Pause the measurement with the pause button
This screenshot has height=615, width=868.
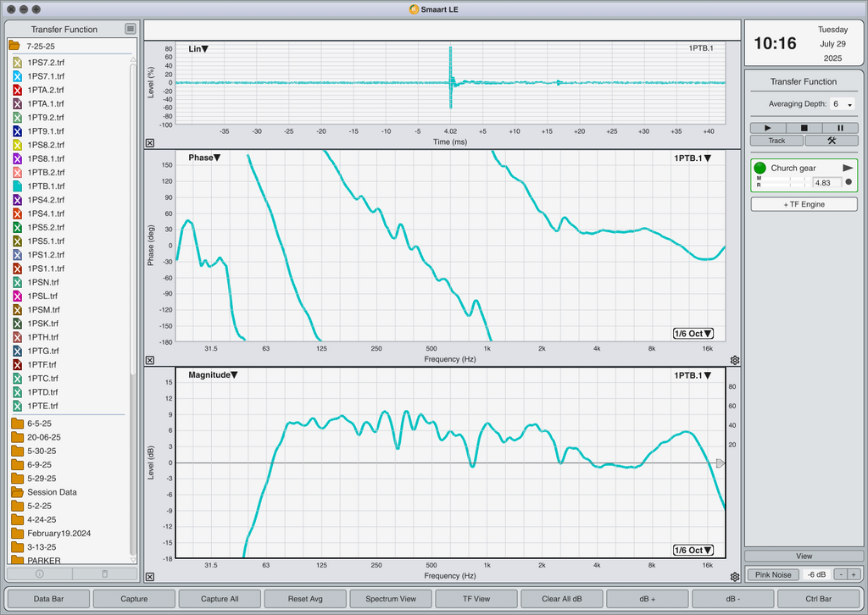(840, 128)
